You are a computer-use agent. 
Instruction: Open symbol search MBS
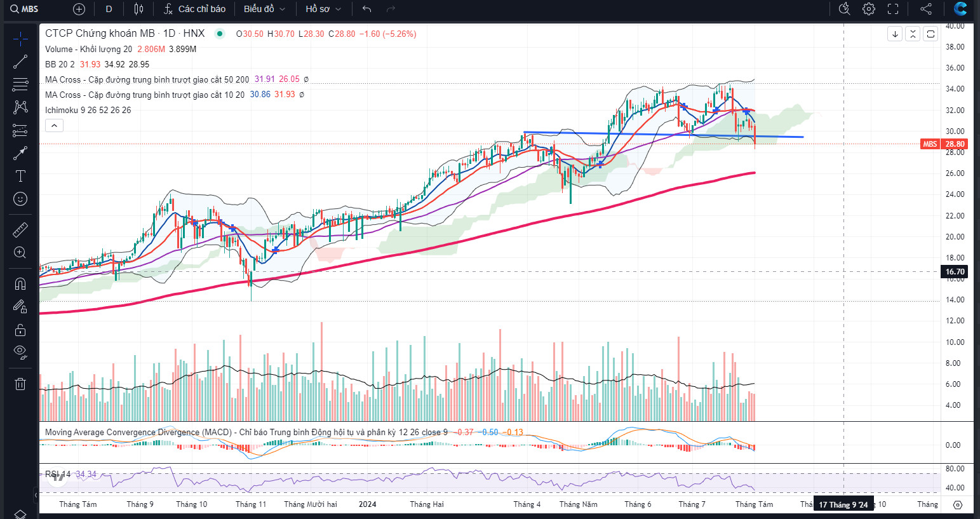(x=25, y=9)
